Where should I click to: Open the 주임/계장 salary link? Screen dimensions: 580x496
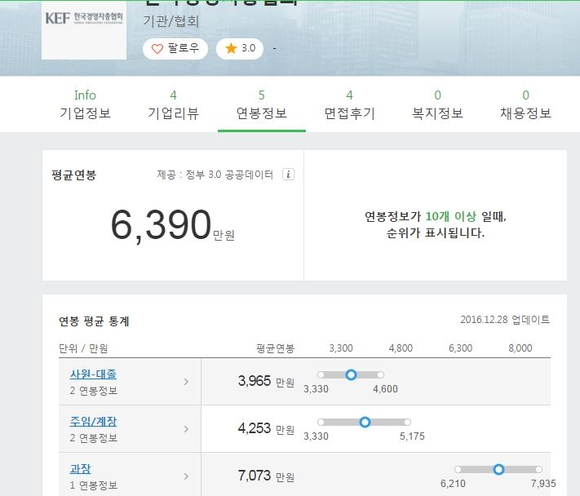pyautogui.click(x=93, y=421)
